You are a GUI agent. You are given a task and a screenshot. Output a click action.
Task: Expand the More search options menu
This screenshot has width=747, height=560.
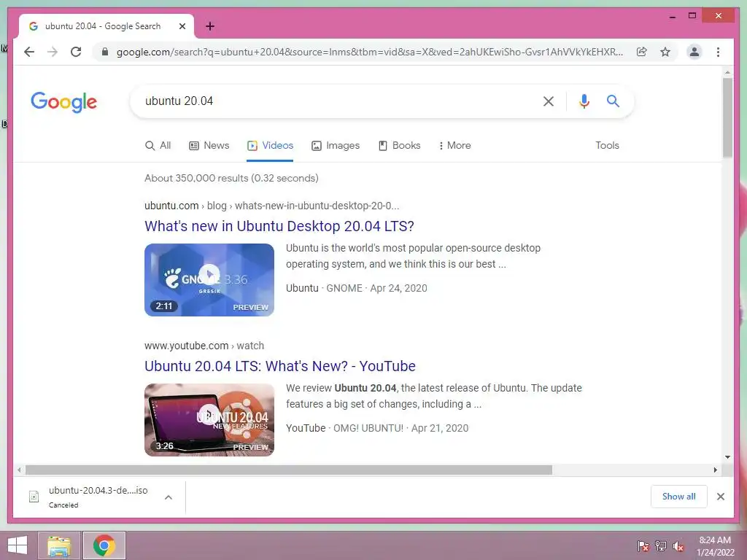click(454, 146)
